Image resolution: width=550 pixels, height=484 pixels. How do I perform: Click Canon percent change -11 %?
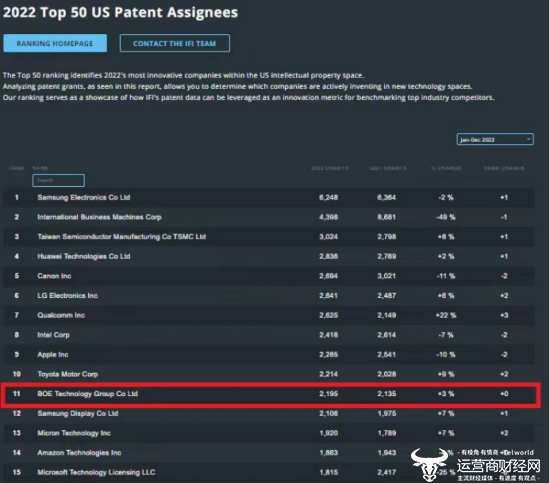tap(446, 276)
